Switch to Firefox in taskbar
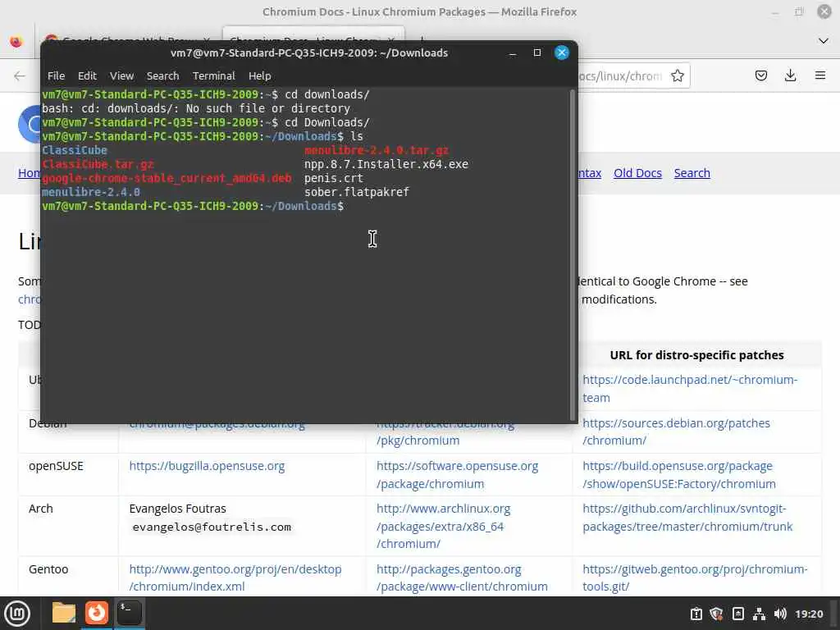The height and width of the screenshot is (630, 840). coord(97,613)
